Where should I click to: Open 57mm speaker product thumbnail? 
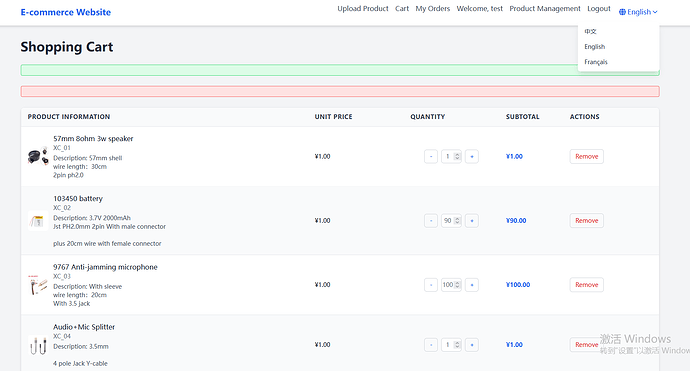coord(38,156)
